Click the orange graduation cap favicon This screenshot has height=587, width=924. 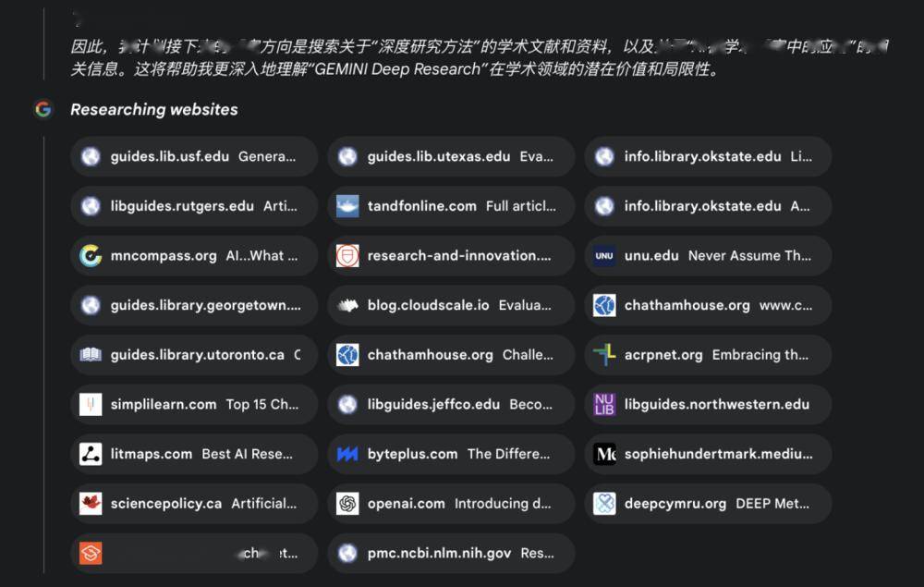click(91, 553)
